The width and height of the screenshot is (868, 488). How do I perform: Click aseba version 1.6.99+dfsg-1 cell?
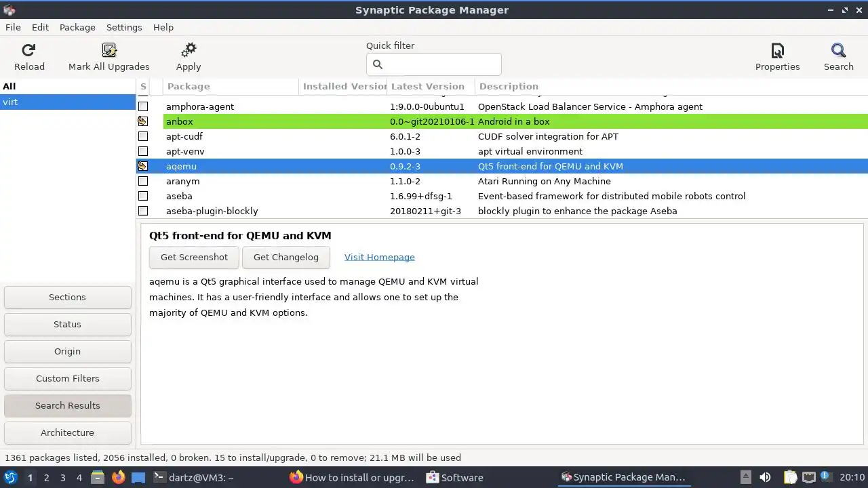coord(421,196)
